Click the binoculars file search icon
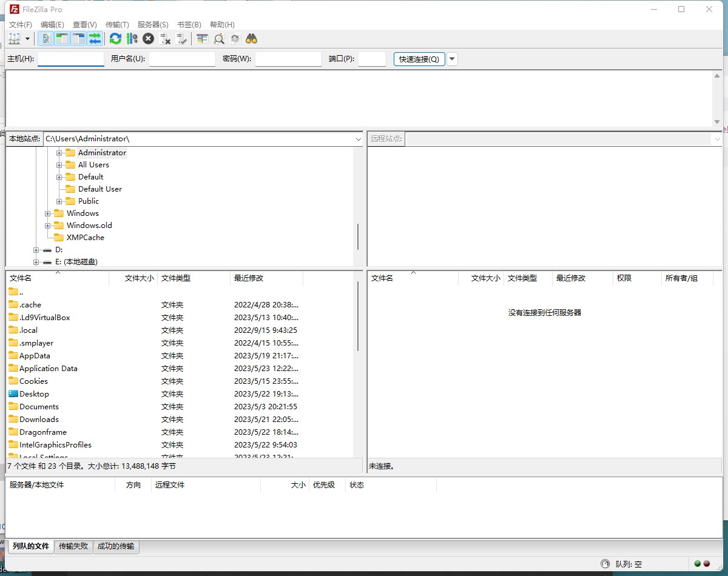The width and height of the screenshot is (728, 576). pos(252,39)
